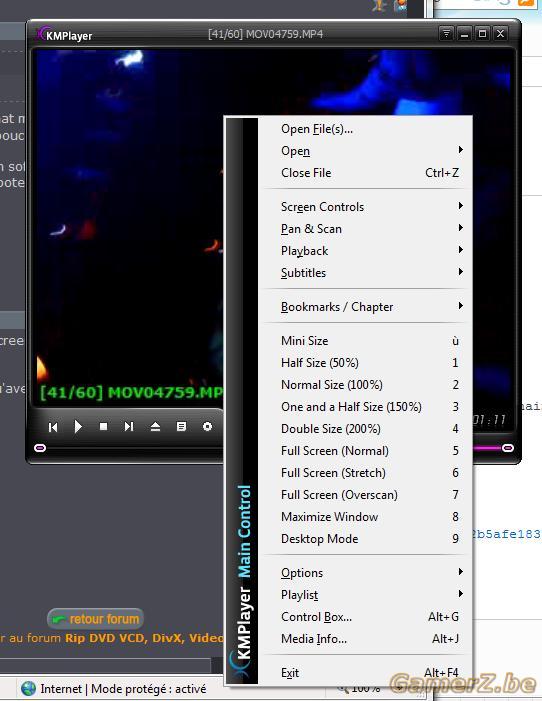The height and width of the screenshot is (701, 542).
Task: Stop the video with the stop button
Action: coord(103,427)
